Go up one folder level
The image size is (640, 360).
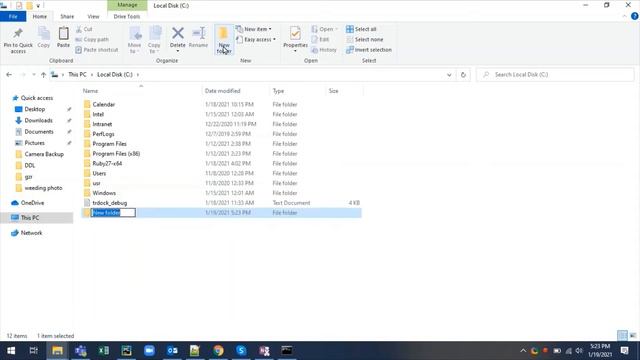[43, 75]
